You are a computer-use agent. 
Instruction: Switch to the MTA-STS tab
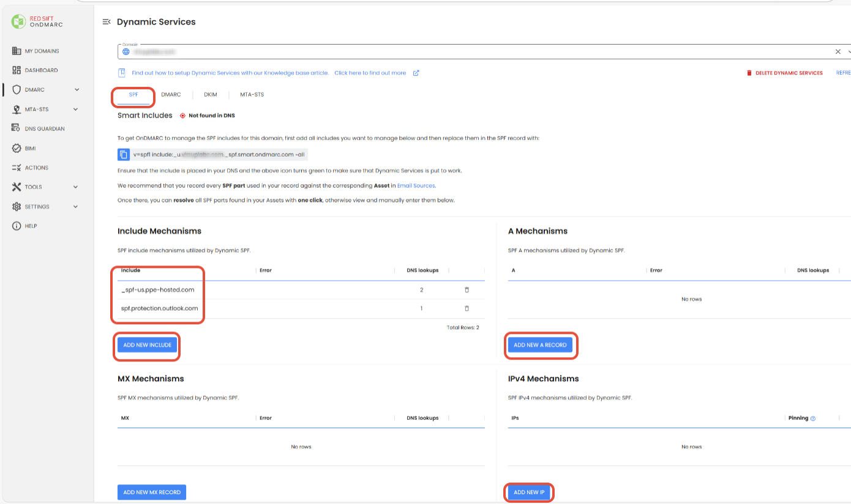(252, 95)
